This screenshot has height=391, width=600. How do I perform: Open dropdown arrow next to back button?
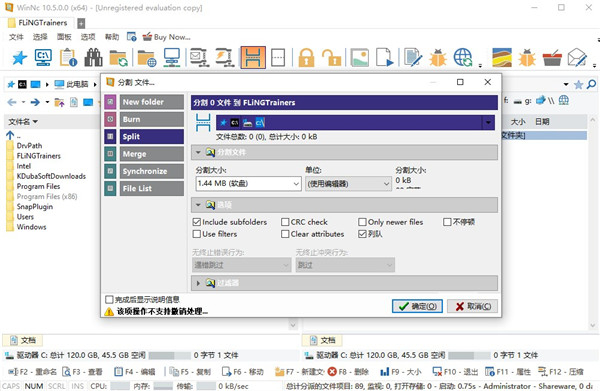(x=23, y=102)
